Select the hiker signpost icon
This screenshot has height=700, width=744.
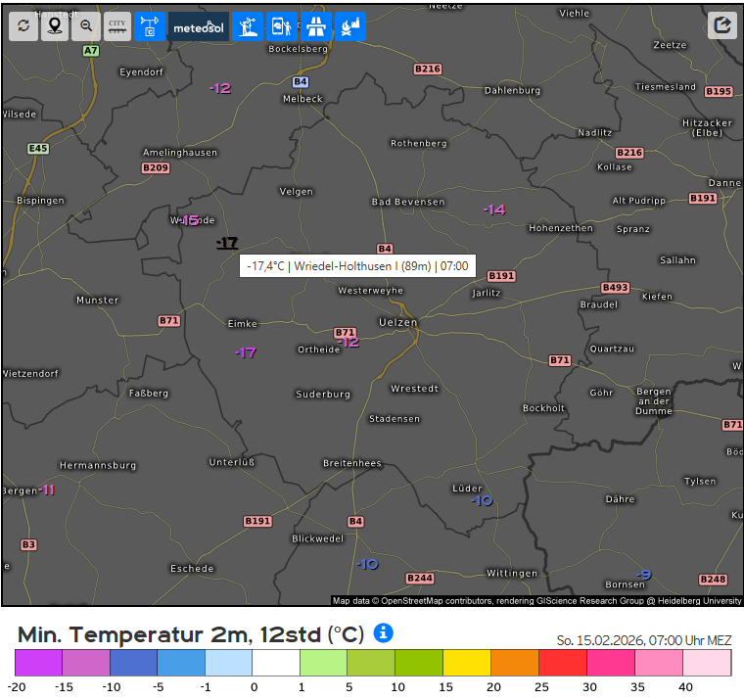(x=249, y=26)
